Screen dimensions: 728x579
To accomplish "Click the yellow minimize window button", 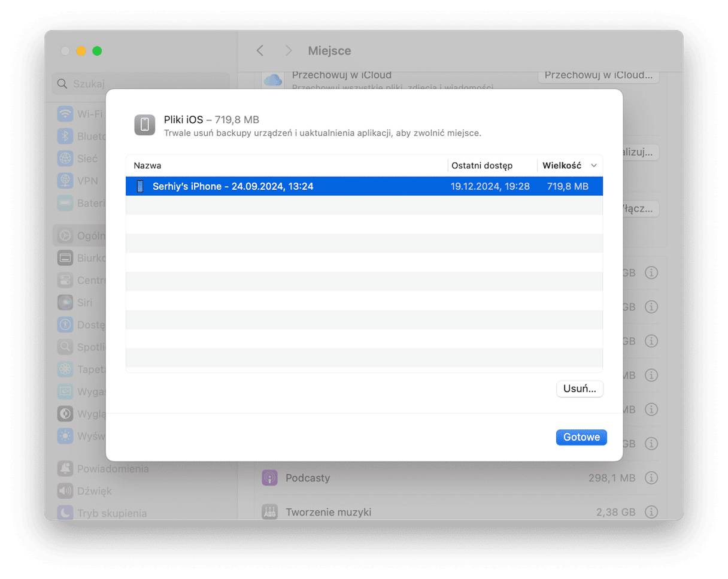I will coord(81,51).
